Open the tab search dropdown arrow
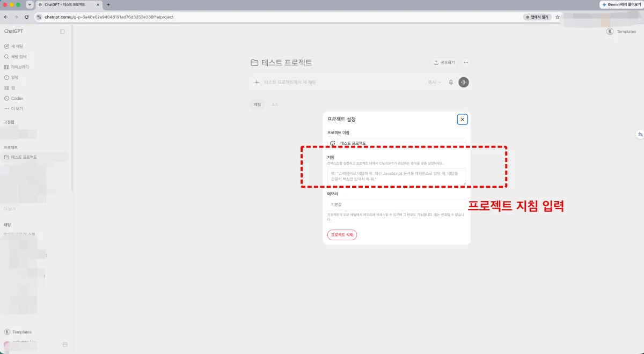Viewport: 644px width, 354px height. click(x=28, y=4)
